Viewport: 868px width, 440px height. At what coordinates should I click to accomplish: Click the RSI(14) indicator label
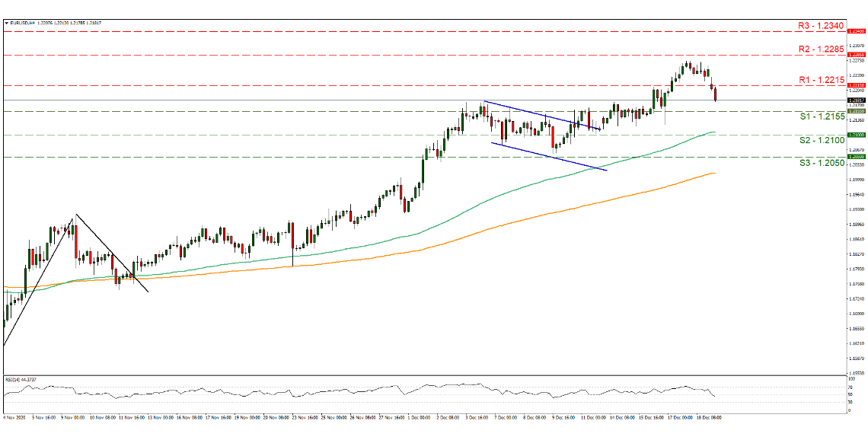(x=21, y=380)
